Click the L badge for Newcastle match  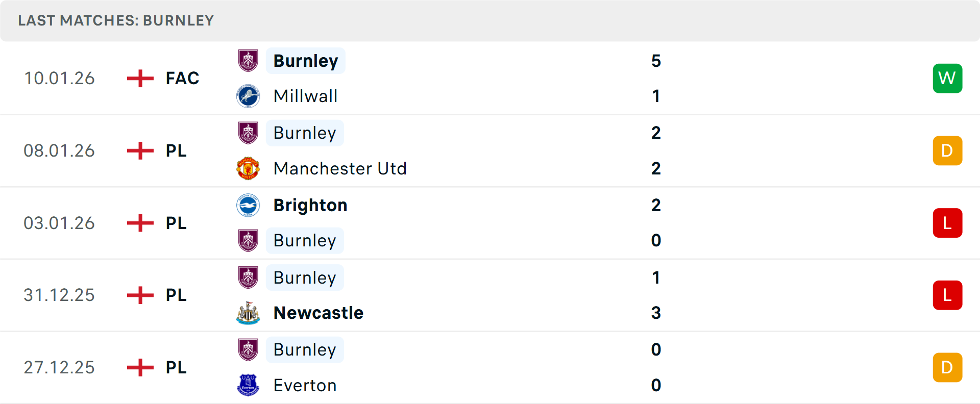pos(947,295)
